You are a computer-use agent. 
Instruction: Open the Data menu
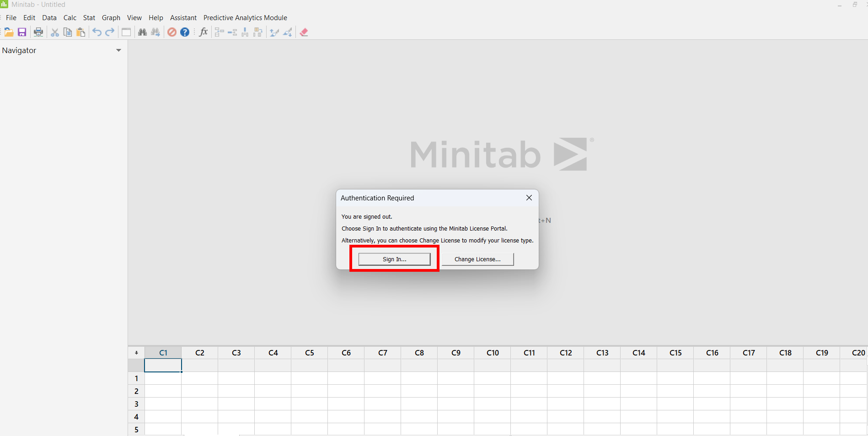[x=49, y=18]
